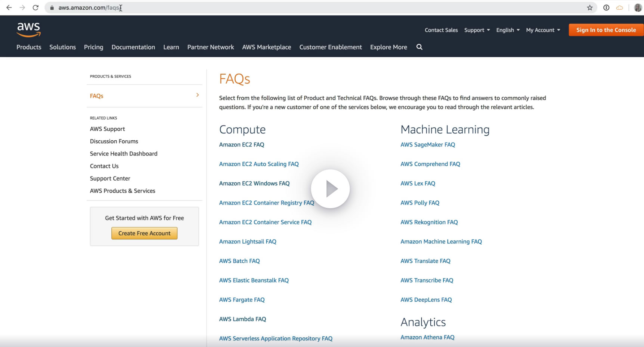Open the Amazon Athena FAQ link
644x347 pixels.
pyautogui.click(x=427, y=337)
